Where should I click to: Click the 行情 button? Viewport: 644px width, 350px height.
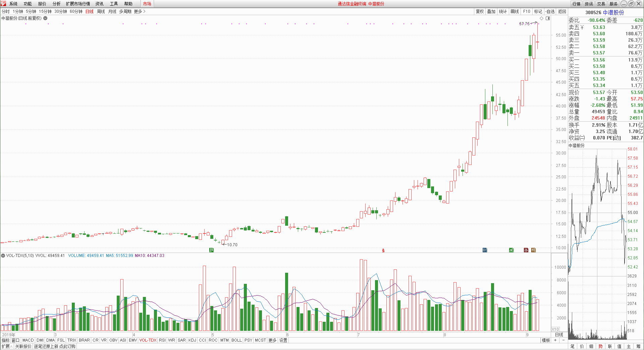pyautogui.click(x=577, y=4)
